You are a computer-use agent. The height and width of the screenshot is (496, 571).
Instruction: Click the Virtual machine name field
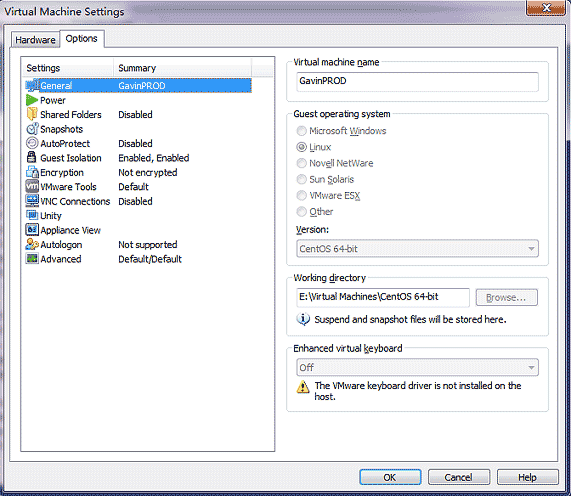coord(417,81)
